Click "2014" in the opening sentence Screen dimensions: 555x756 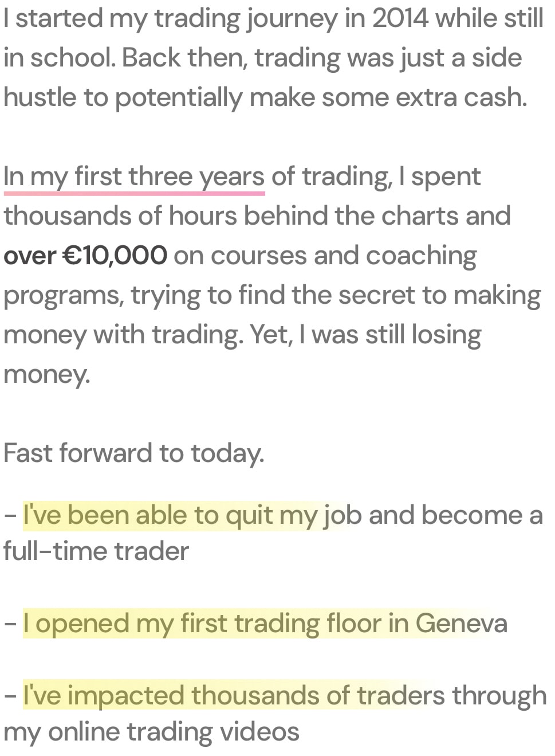tap(400, 18)
